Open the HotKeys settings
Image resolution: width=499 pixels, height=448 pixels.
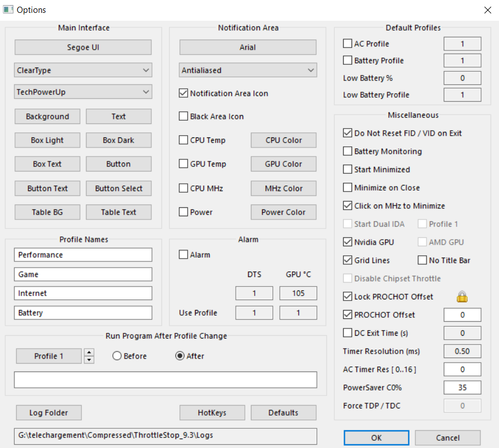(212, 413)
